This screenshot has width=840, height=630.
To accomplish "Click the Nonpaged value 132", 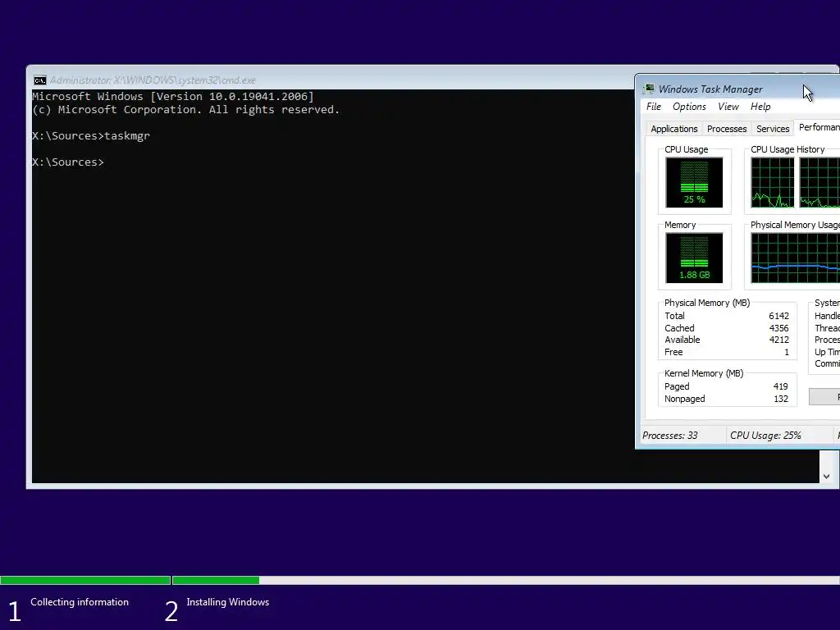I will (781, 399).
